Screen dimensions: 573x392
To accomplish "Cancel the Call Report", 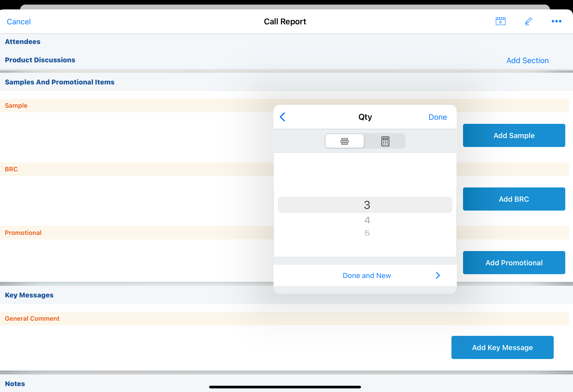I will point(19,22).
